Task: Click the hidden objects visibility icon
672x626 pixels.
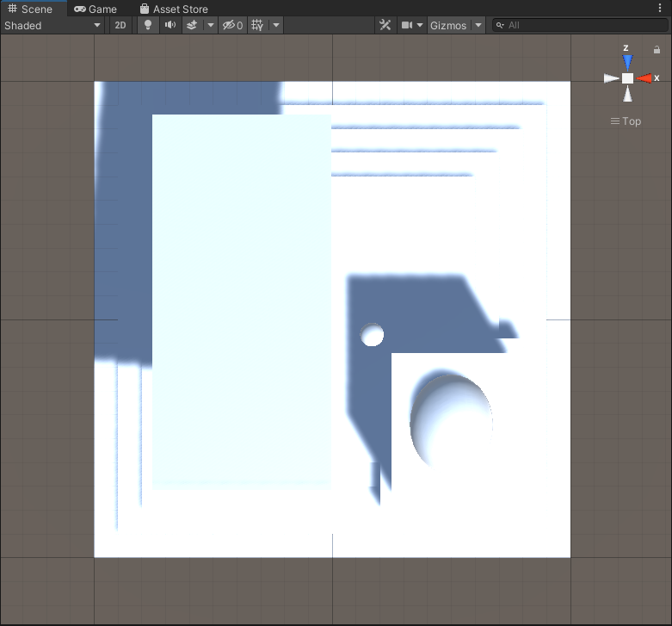Action: click(231, 25)
